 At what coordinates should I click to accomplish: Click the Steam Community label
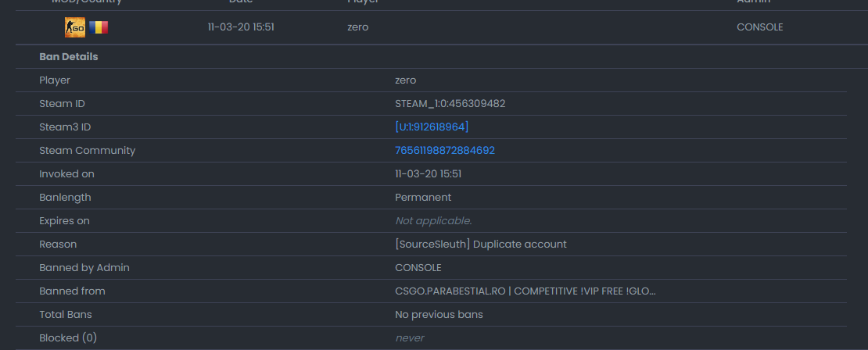click(87, 151)
